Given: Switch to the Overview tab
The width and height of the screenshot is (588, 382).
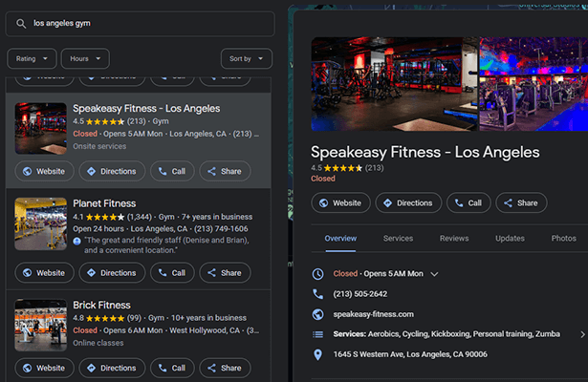Looking at the screenshot, I should click(340, 239).
